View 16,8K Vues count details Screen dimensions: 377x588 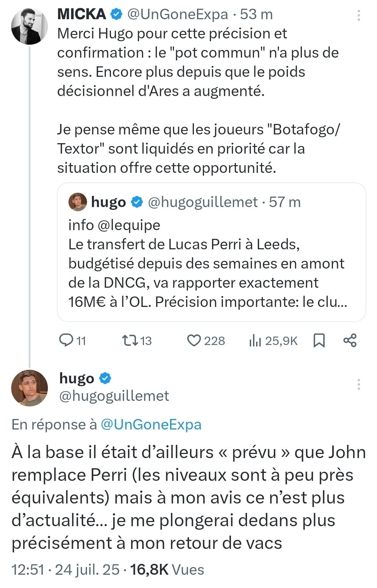167,570
